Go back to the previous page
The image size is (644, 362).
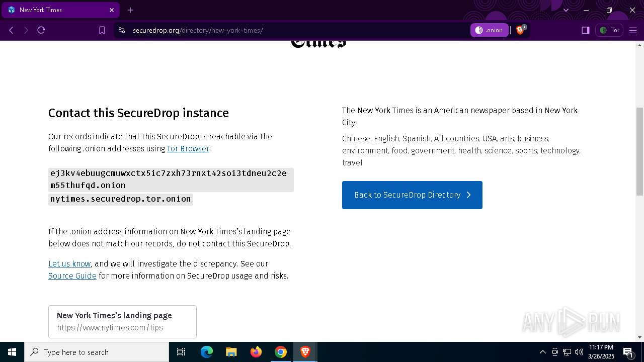click(11, 30)
